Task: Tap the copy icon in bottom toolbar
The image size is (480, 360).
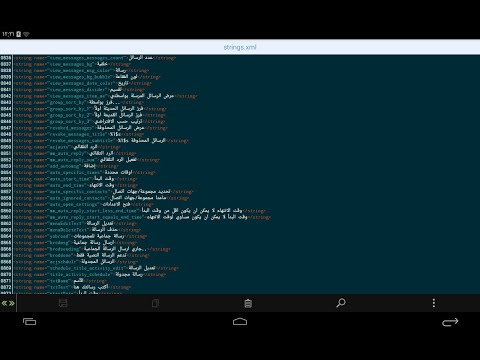Action: pos(155,303)
